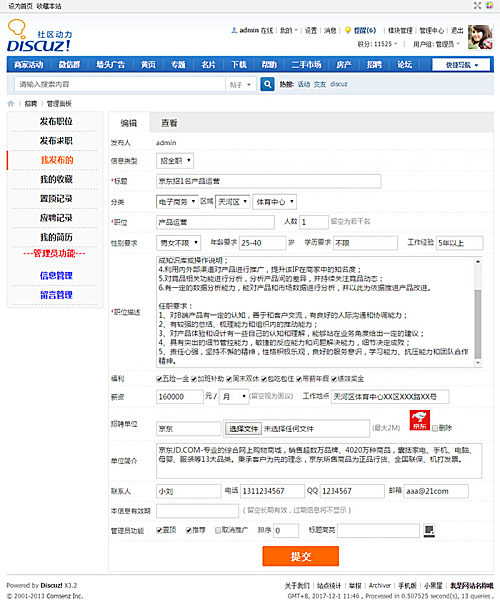This screenshot has height=612, width=500.
Task: Toggle the 置顶 admin checkbox
Action: 159,530
